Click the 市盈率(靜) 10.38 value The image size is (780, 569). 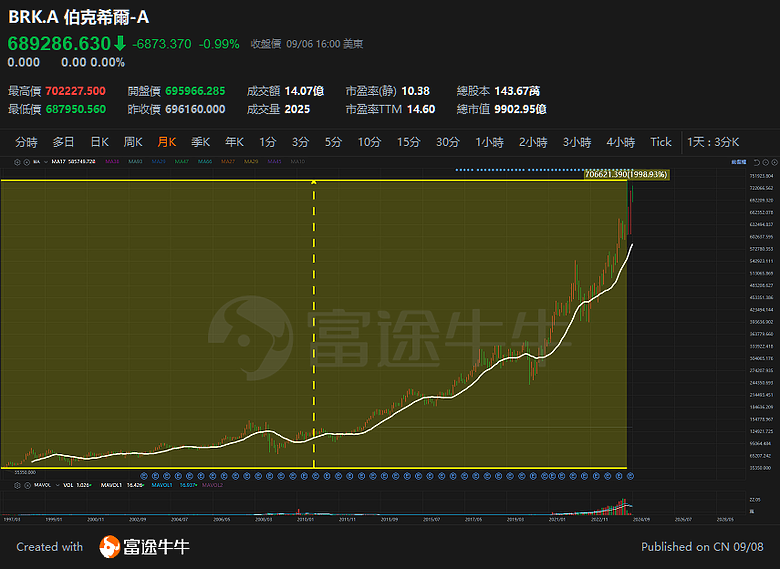415,91
